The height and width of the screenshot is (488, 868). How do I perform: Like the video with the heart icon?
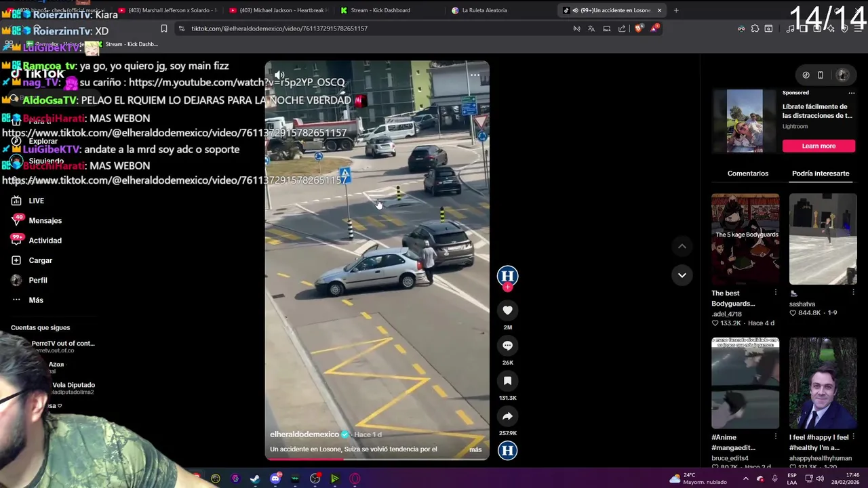click(507, 310)
